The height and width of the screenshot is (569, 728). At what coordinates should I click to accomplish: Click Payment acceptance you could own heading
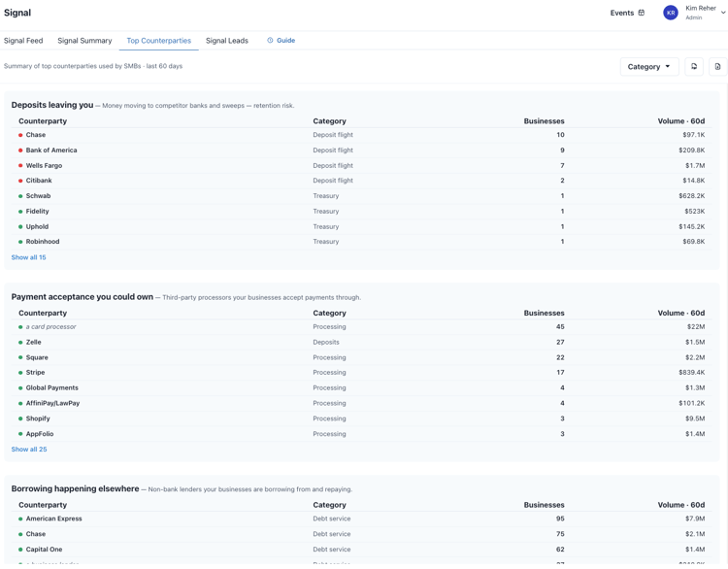point(83,297)
